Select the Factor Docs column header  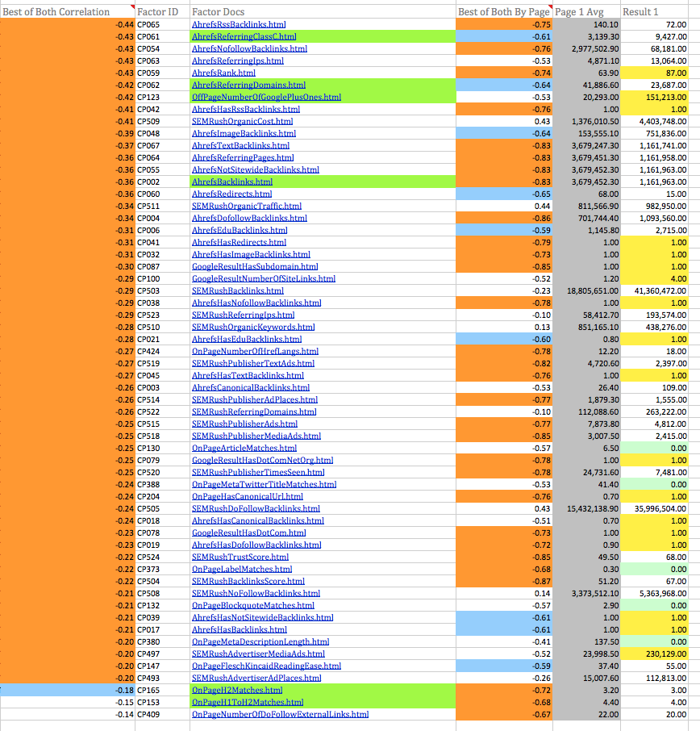pos(323,12)
